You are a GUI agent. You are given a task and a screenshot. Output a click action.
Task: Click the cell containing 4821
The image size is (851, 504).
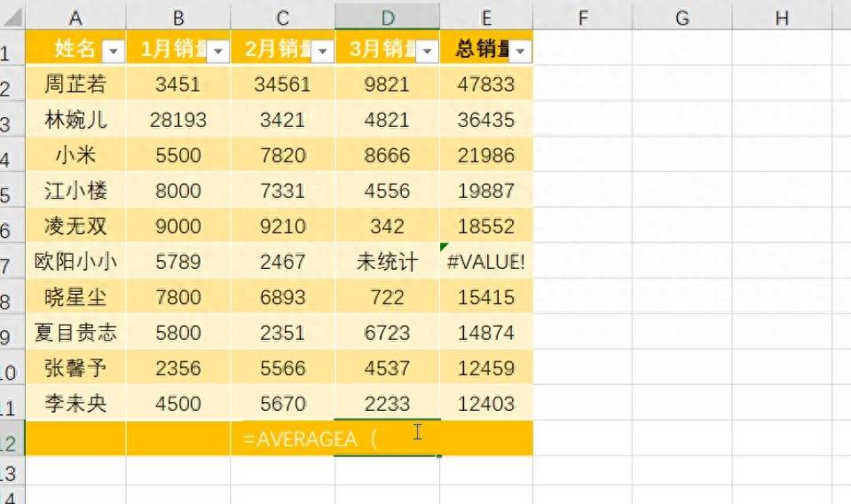coord(387,120)
